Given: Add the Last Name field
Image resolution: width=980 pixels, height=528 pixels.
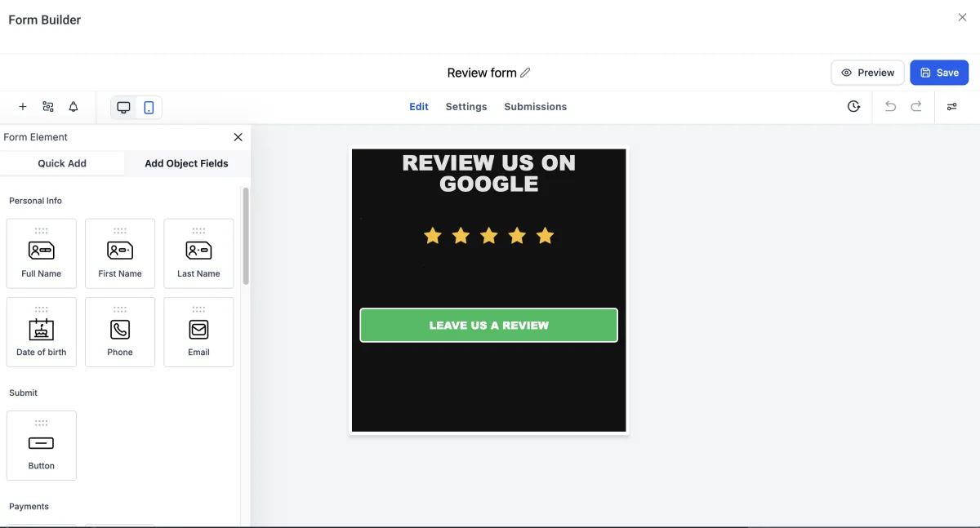Looking at the screenshot, I should click(198, 253).
